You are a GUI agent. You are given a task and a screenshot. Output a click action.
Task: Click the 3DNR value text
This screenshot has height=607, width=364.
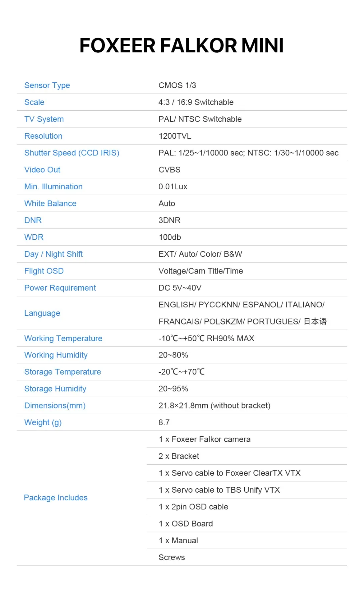pos(170,221)
